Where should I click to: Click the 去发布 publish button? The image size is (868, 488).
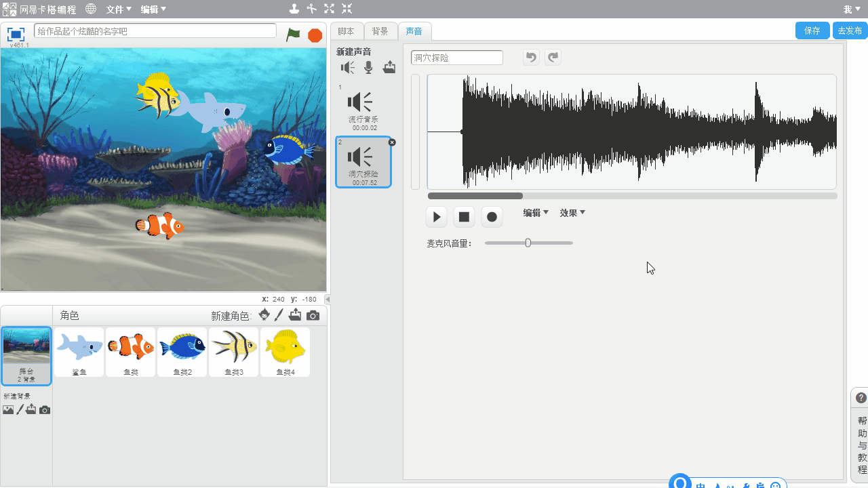850,30
